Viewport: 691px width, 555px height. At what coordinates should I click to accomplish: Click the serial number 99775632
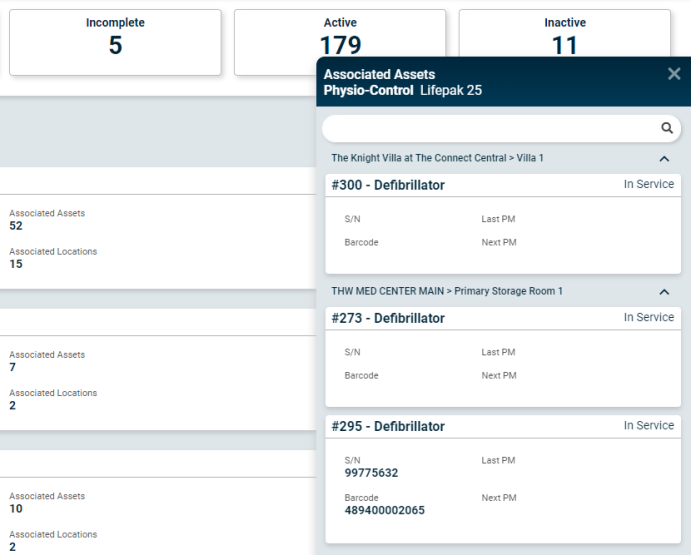click(x=371, y=473)
